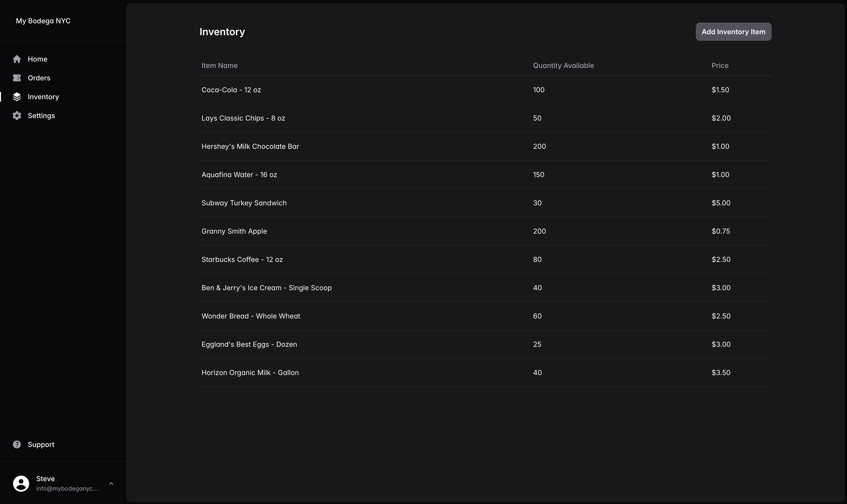Select the Inventory stack icon
This screenshot has width=847, height=504.
pyautogui.click(x=17, y=97)
